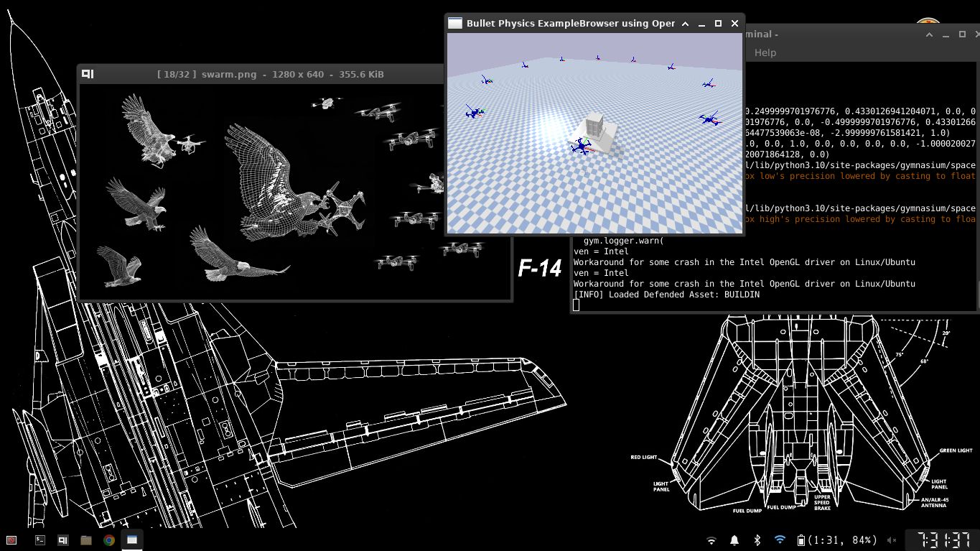Click the Bluetooth tray icon
This screenshot has height=551, width=980.
pos(757,540)
